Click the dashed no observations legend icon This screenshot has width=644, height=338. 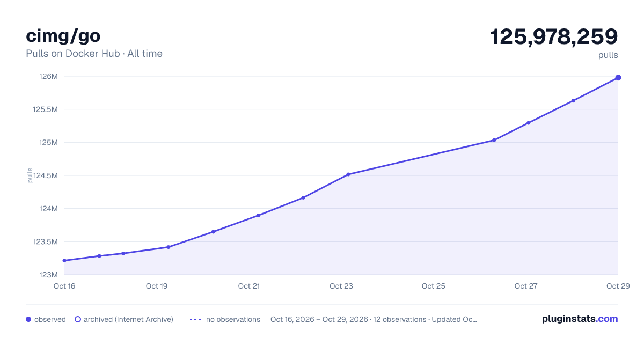[x=195, y=319]
